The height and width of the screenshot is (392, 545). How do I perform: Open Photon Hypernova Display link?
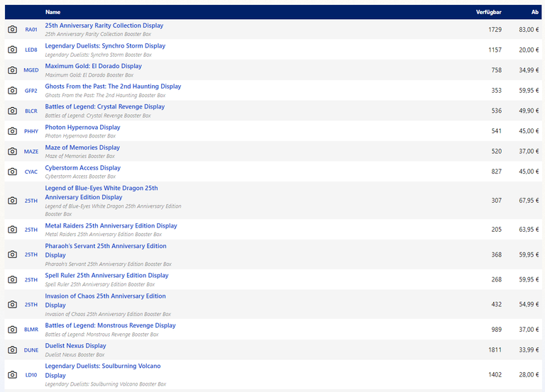[x=82, y=127]
